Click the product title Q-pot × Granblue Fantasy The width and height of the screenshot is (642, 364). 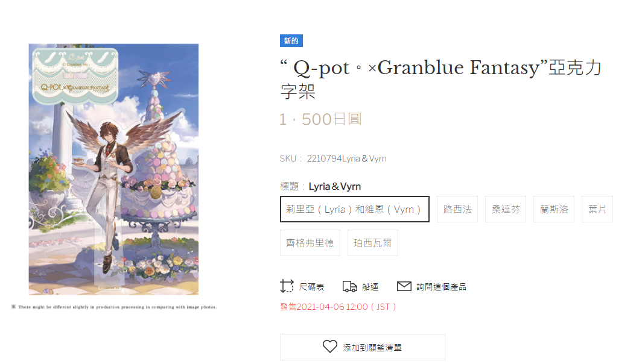[x=441, y=80]
